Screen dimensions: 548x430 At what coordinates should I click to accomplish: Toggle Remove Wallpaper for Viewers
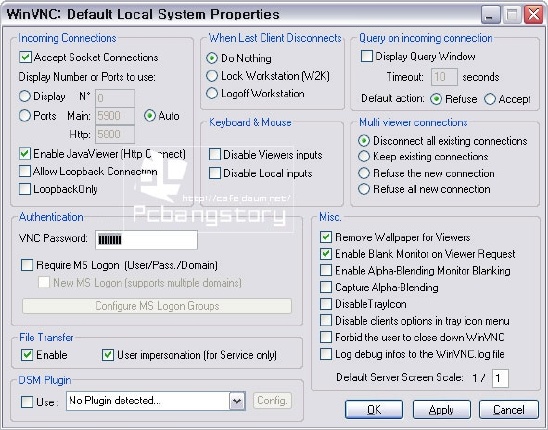click(x=326, y=237)
